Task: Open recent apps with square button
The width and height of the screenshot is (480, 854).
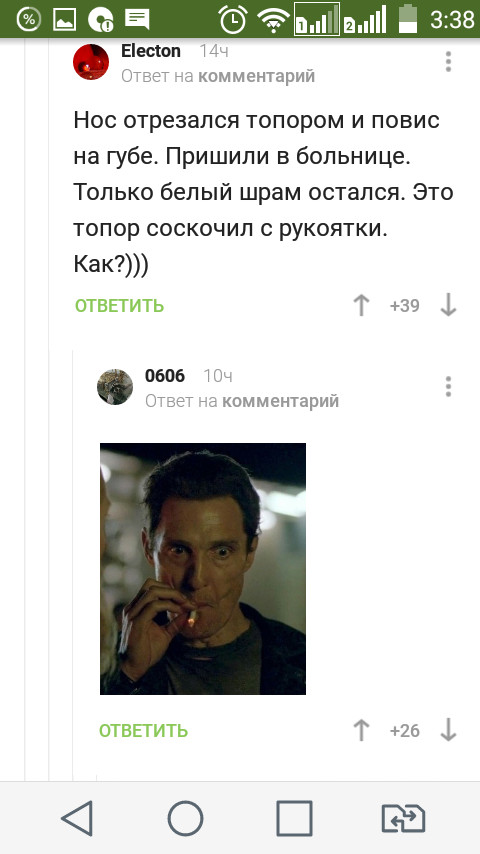Action: [294, 818]
